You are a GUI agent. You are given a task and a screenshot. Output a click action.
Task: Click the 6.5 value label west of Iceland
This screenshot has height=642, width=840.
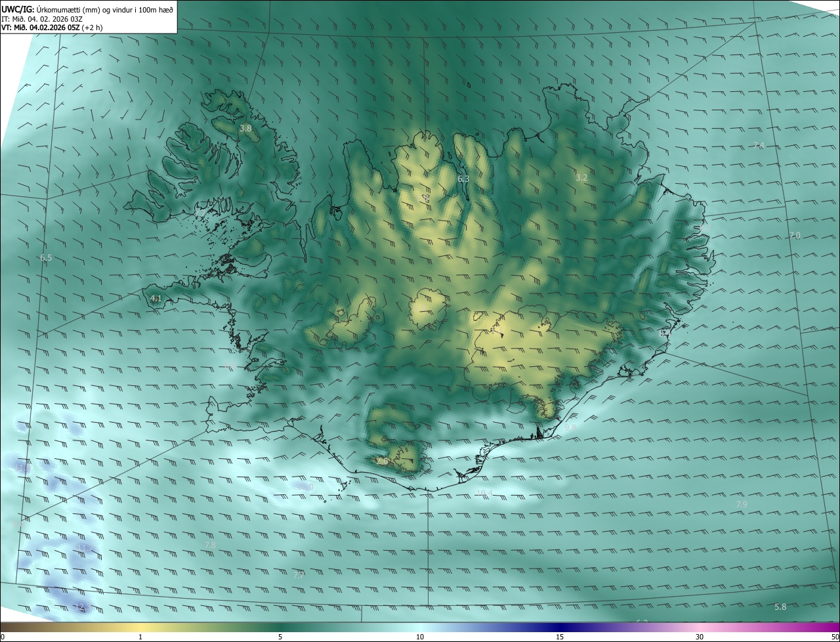[x=46, y=258]
